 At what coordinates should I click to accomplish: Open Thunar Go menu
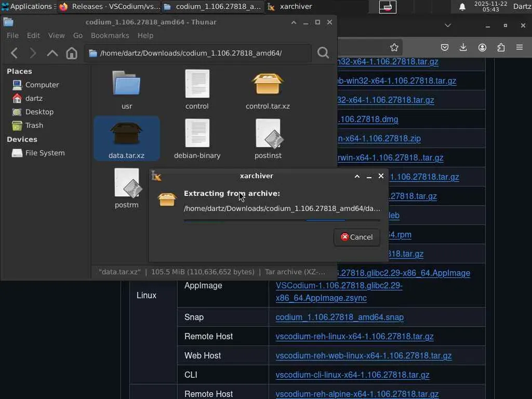(x=78, y=36)
